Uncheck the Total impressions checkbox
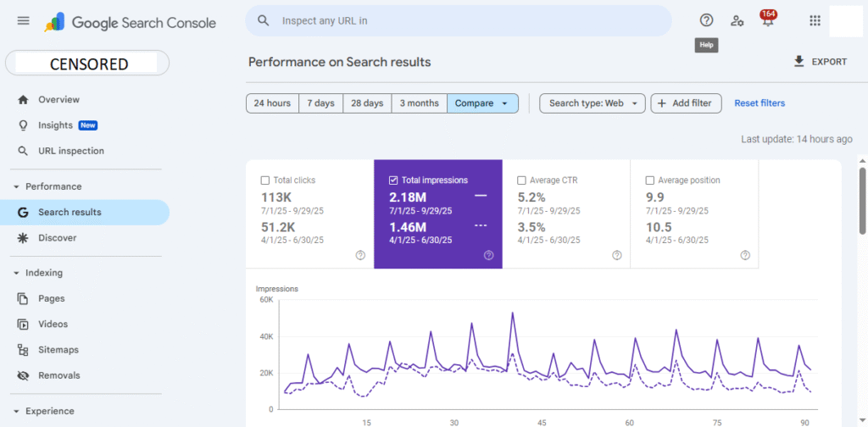868x427 pixels. [x=392, y=180]
